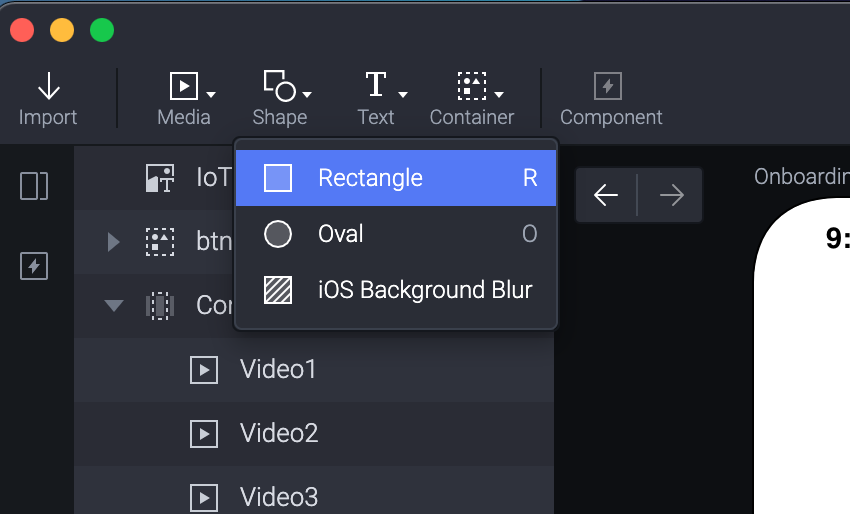
Task: Collapse the expanded container layer triangle
Action: 113,305
